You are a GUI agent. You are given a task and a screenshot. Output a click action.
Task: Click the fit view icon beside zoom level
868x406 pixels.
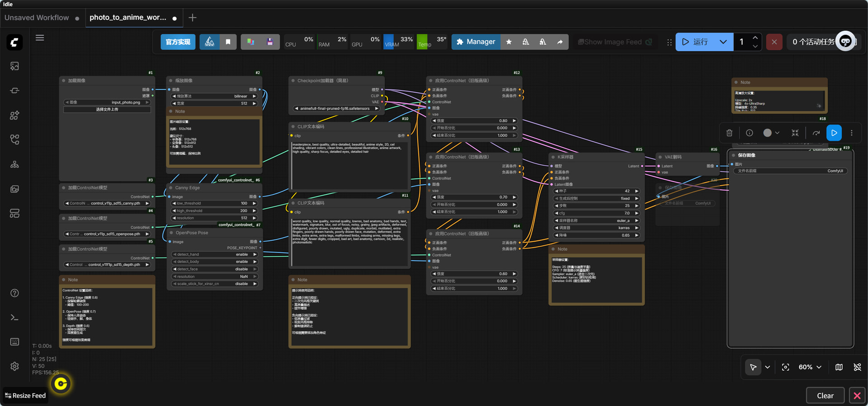(785, 367)
